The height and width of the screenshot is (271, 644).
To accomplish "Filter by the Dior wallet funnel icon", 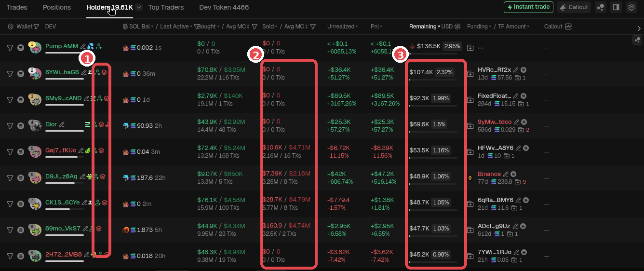I will (x=10, y=125).
